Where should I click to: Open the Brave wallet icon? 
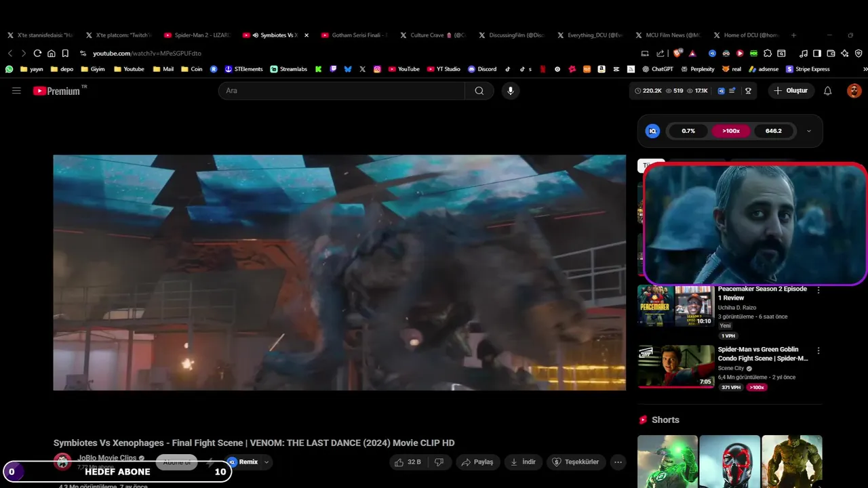[x=831, y=53]
